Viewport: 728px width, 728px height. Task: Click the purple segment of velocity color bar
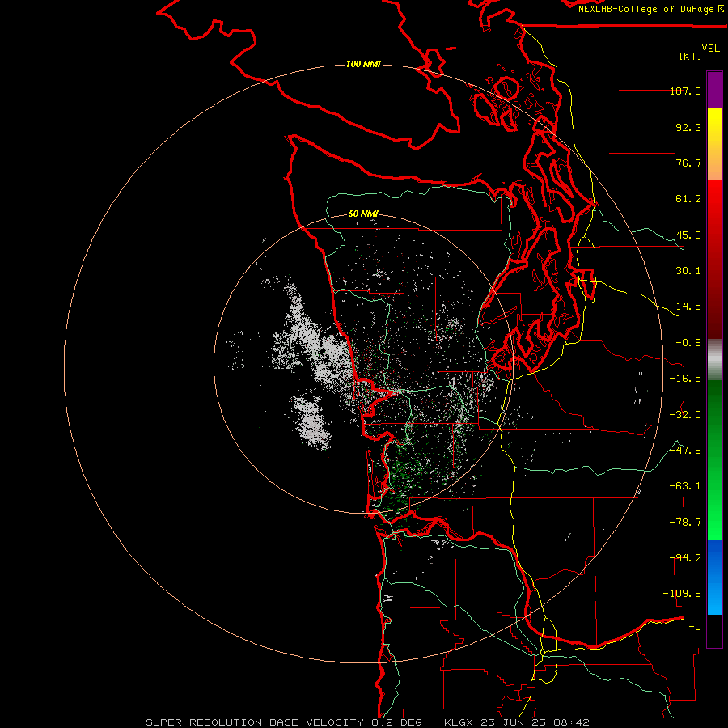(714, 90)
